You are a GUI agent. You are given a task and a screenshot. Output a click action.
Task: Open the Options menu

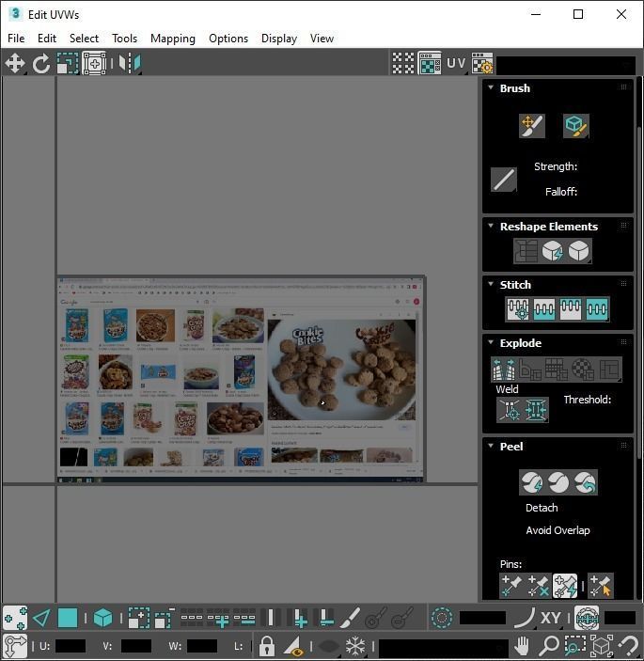[x=228, y=39]
